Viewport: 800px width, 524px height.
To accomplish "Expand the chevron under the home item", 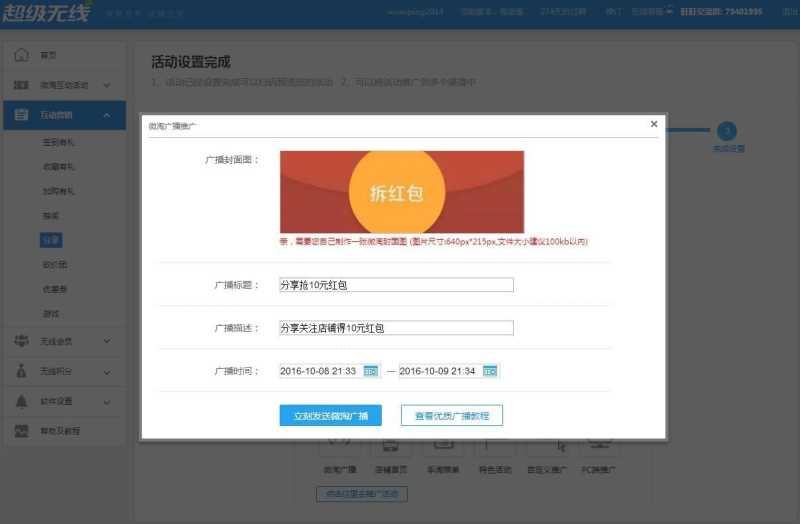I will [107, 85].
